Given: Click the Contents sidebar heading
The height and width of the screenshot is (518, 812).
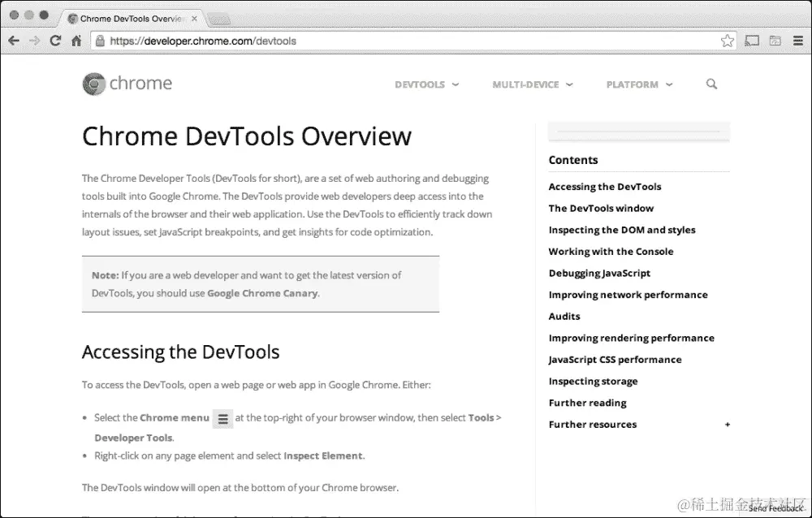Looking at the screenshot, I should [572, 160].
